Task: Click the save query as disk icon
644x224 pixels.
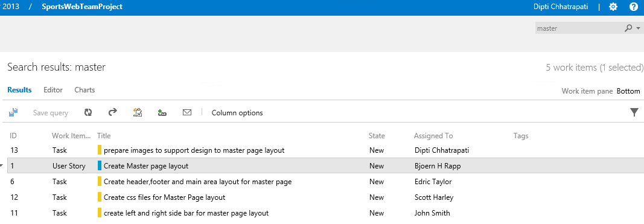Action: tap(13, 112)
